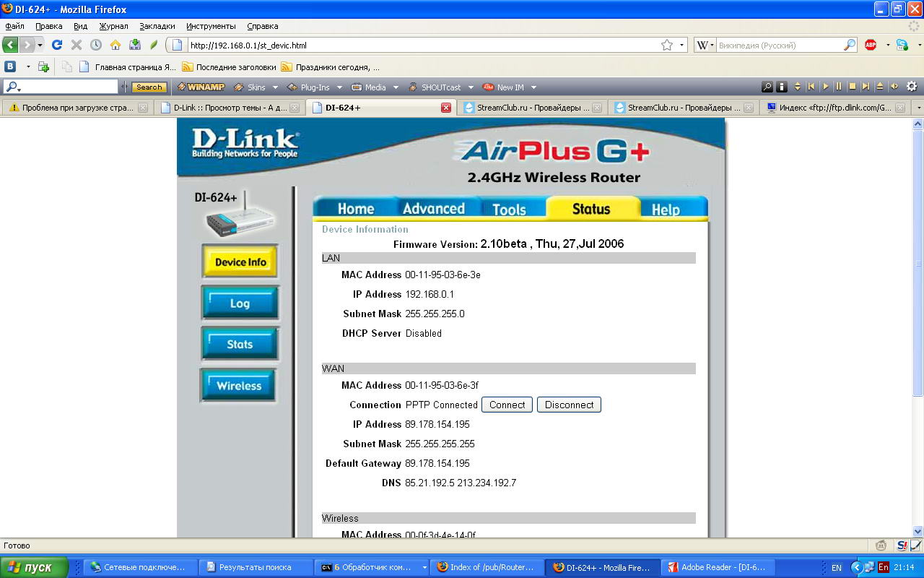
Task: Expand the New IM menu
Action: (533, 87)
